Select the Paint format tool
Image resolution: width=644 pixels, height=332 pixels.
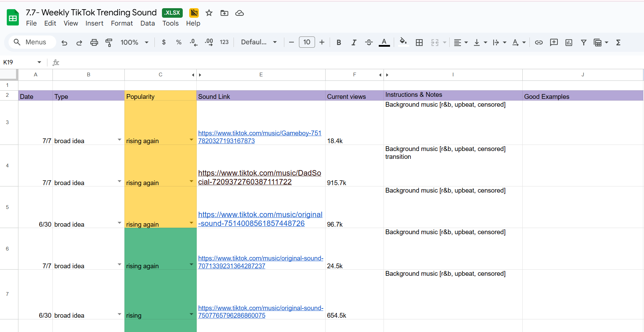(109, 43)
